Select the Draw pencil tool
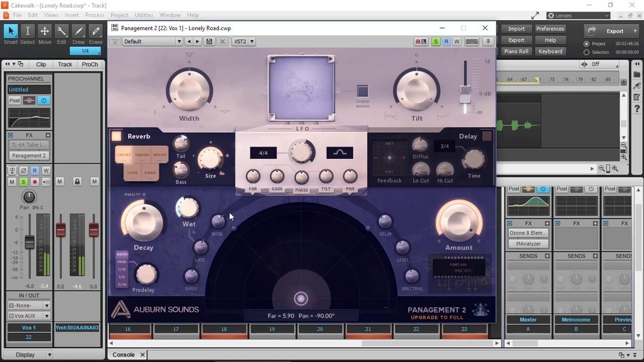Image resolution: width=644 pixels, height=362 pixels. coord(78,31)
